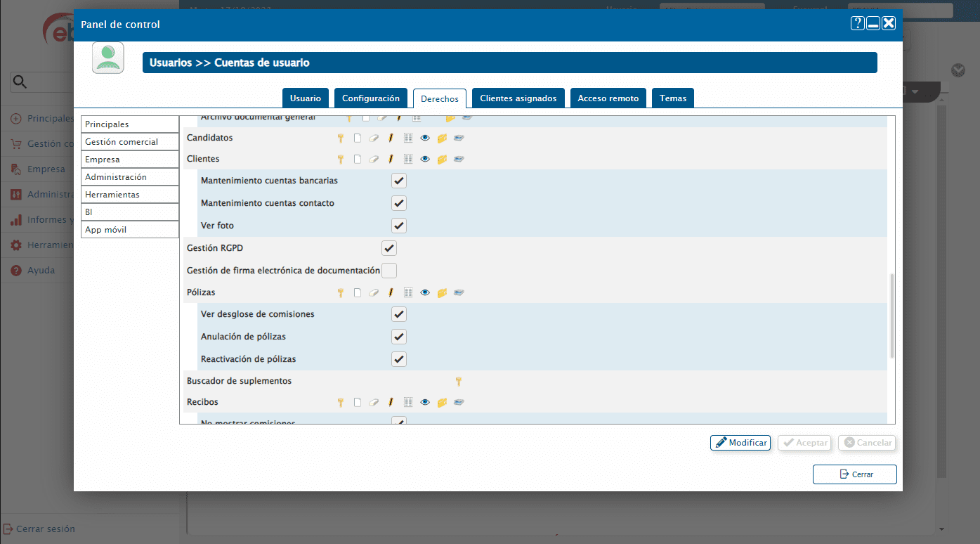This screenshot has height=544, width=980.
Task: Select the Derechos tab
Action: click(x=440, y=98)
